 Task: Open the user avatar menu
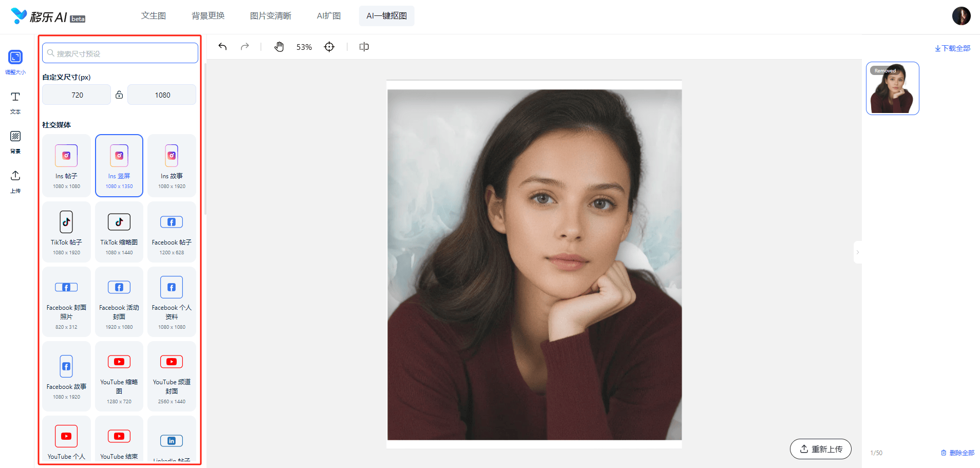[x=962, y=16]
